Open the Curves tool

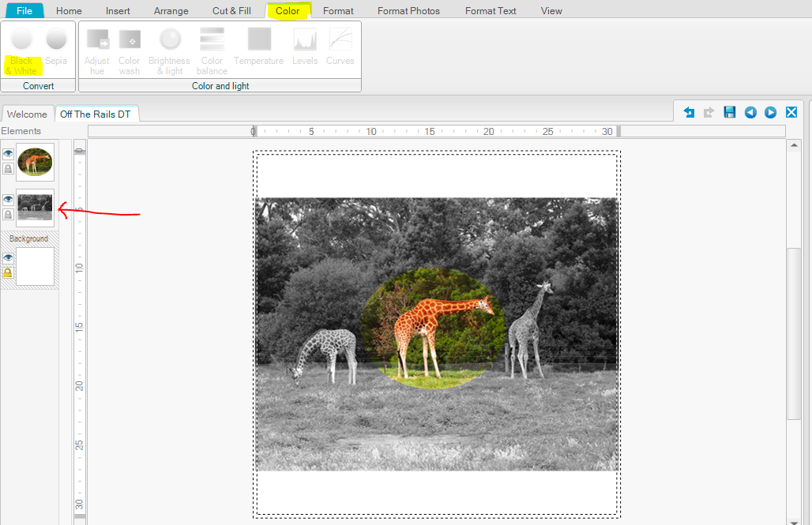click(x=340, y=47)
